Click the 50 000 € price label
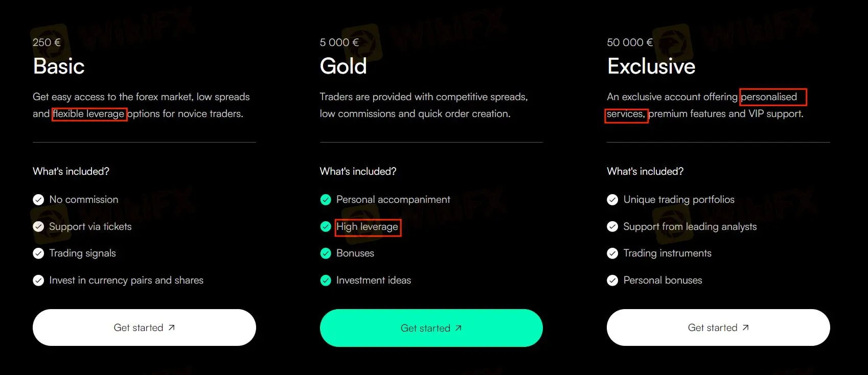The width and height of the screenshot is (868, 375). point(630,42)
